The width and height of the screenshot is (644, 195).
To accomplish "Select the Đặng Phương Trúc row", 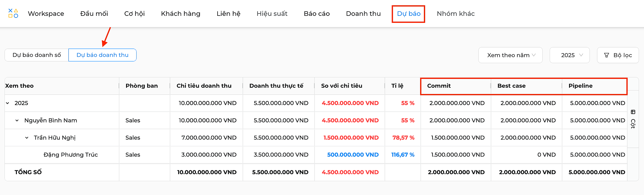I will pos(316,155).
